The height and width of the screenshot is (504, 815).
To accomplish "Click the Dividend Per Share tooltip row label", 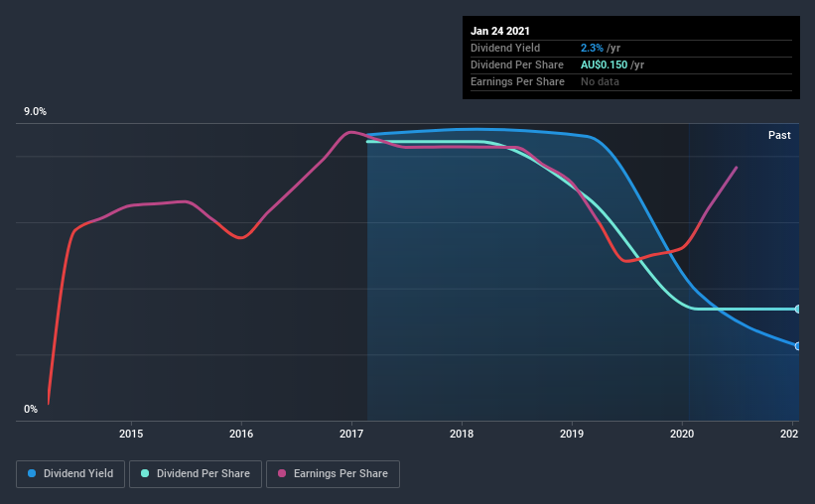I will click(x=516, y=64).
